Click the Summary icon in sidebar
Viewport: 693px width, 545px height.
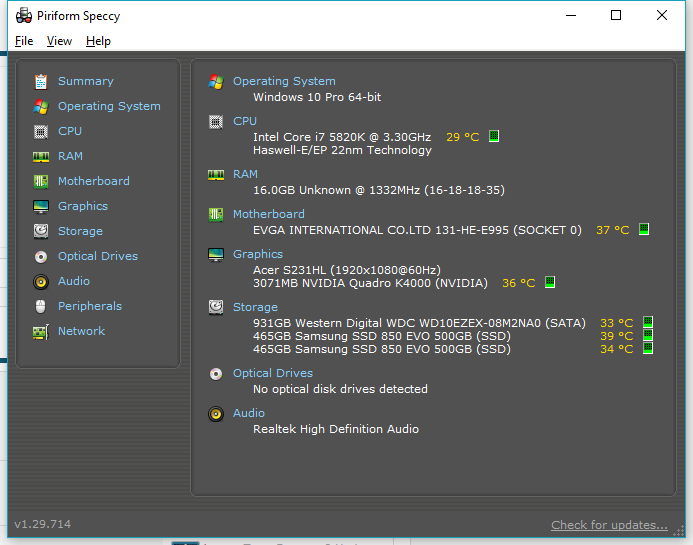(41, 81)
